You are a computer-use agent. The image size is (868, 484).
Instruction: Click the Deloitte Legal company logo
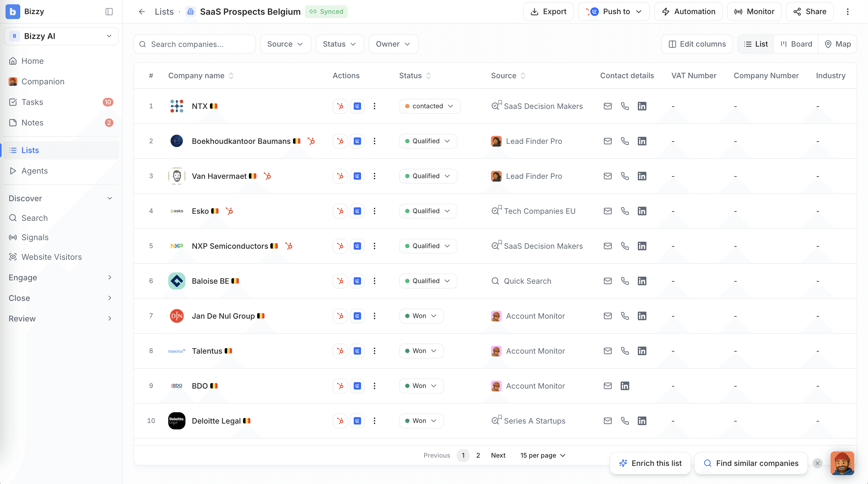point(177,421)
